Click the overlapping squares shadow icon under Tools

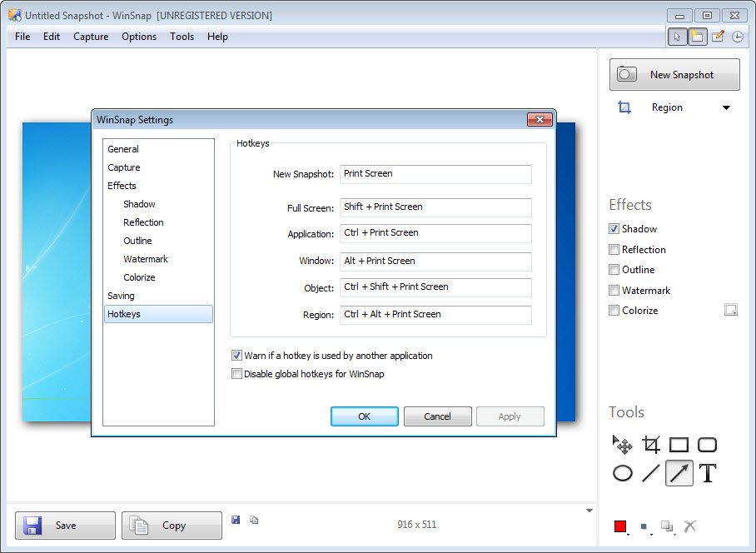point(667,526)
